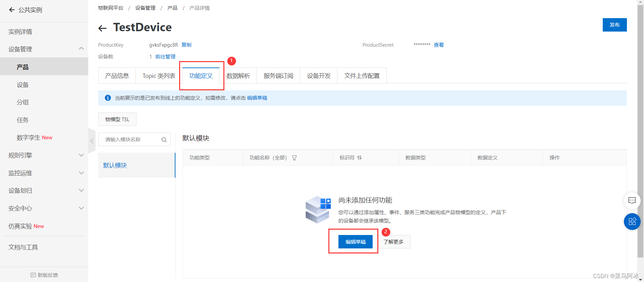Click 产品 in the breadcrumb
Image resolution: width=644 pixels, height=282 pixels.
(172, 8)
